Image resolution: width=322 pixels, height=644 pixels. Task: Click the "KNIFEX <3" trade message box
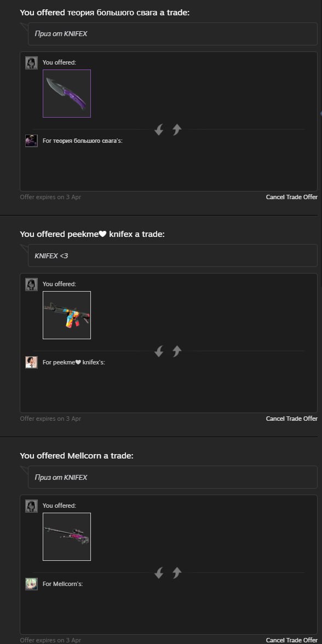[173, 256]
